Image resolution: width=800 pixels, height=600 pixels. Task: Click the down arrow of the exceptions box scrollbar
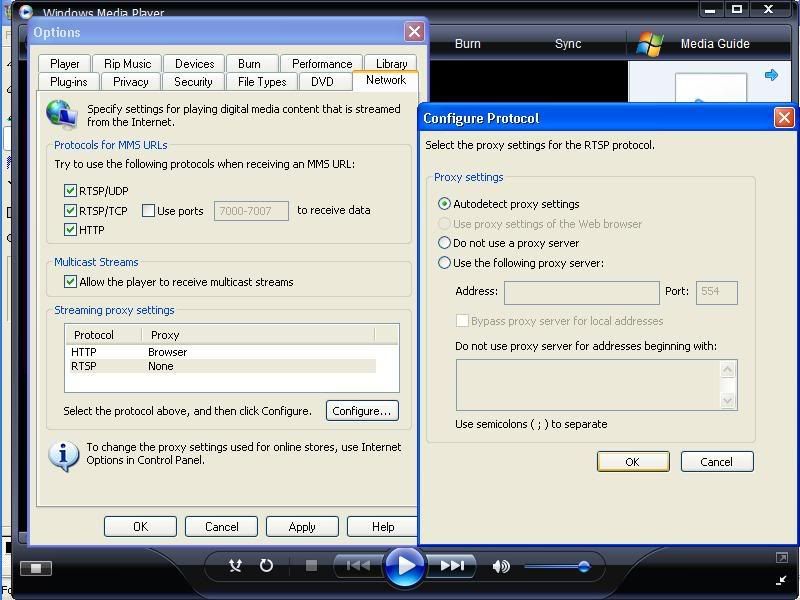728,401
